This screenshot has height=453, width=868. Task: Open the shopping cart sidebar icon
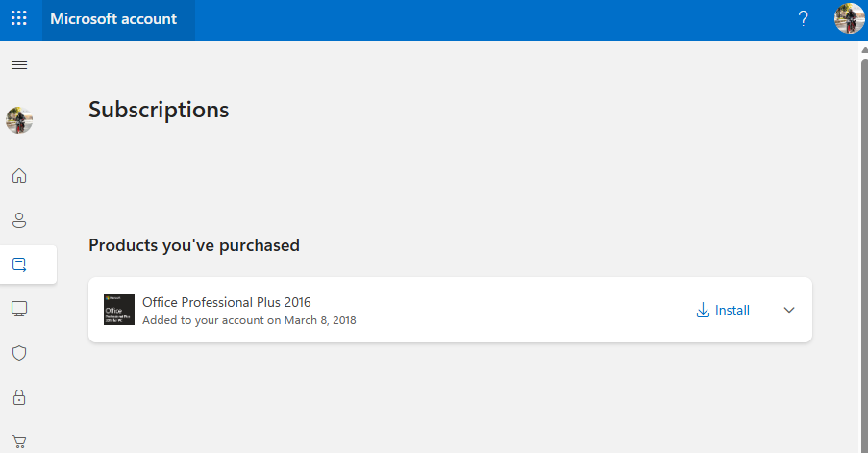pos(19,441)
